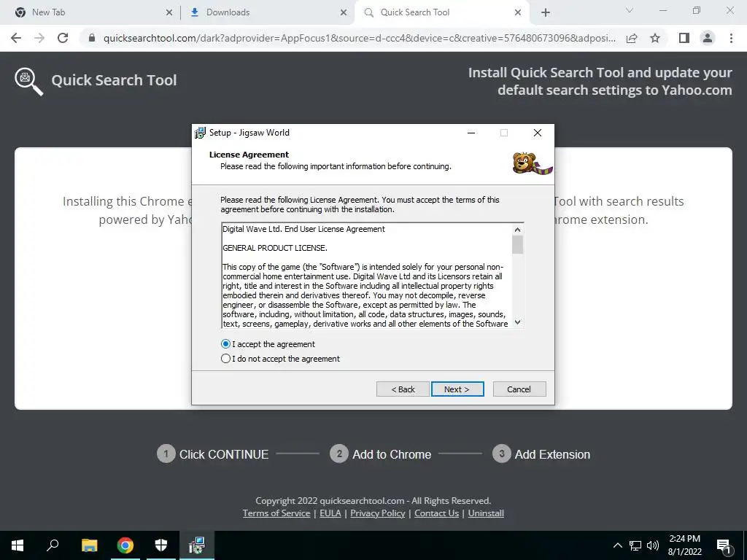Click the Jigsaw World setup title icon

tap(201, 133)
